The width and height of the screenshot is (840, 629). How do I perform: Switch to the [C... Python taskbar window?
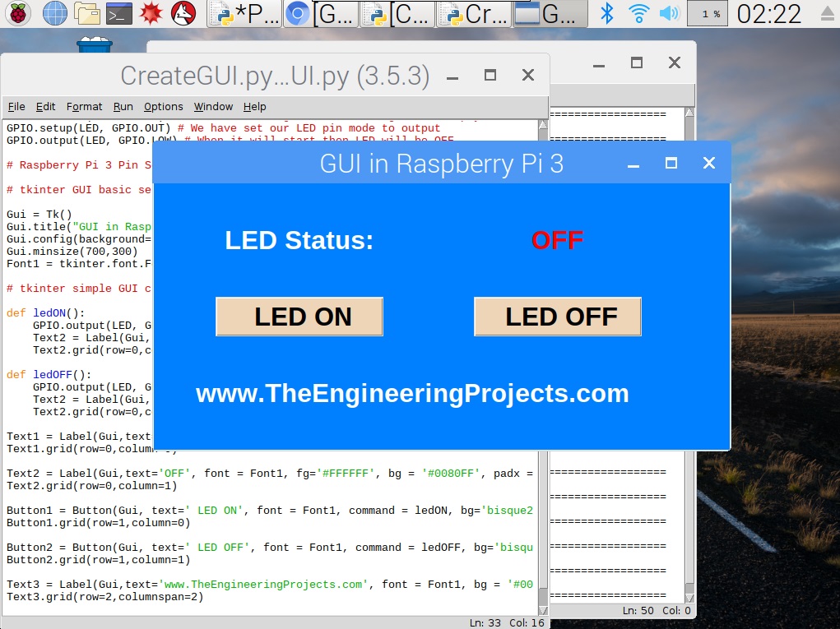[397, 14]
